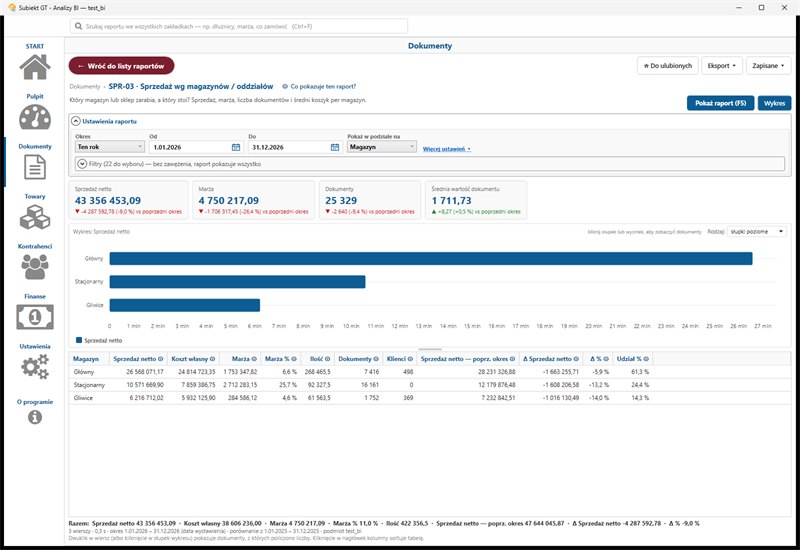Click the Stacjonarny bar in chart

237,282
